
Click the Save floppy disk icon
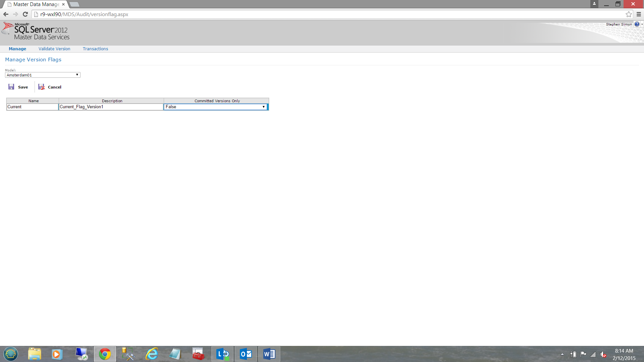tap(11, 87)
